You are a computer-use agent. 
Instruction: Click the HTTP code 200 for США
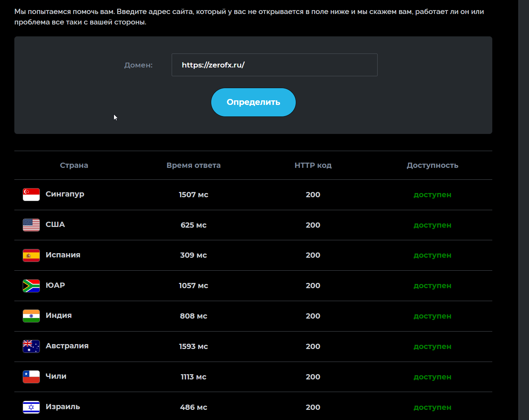(313, 225)
